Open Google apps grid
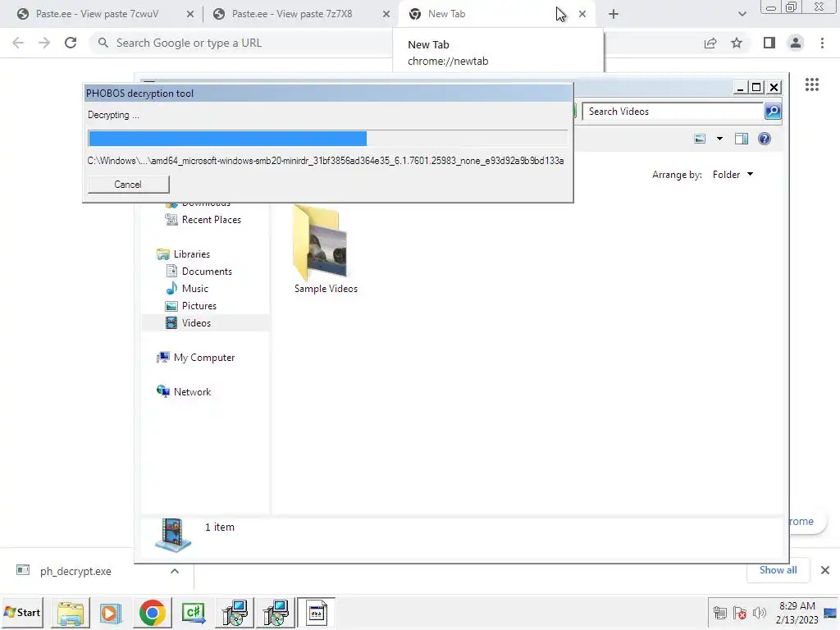 [x=812, y=84]
